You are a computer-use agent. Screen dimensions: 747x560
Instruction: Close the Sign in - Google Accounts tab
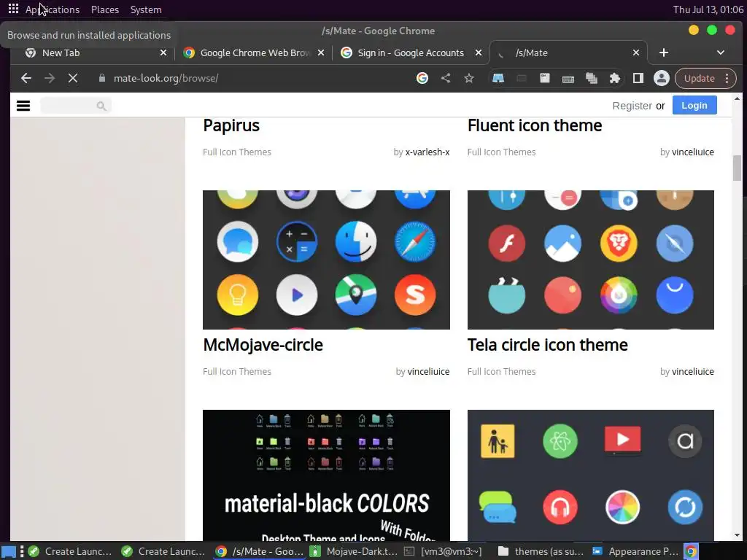pos(479,52)
